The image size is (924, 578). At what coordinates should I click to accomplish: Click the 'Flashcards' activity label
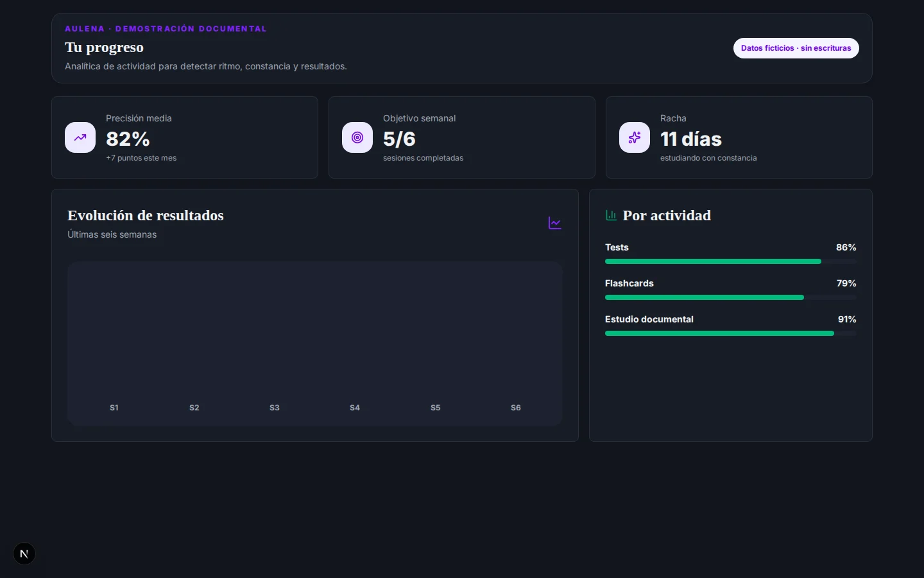point(629,283)
